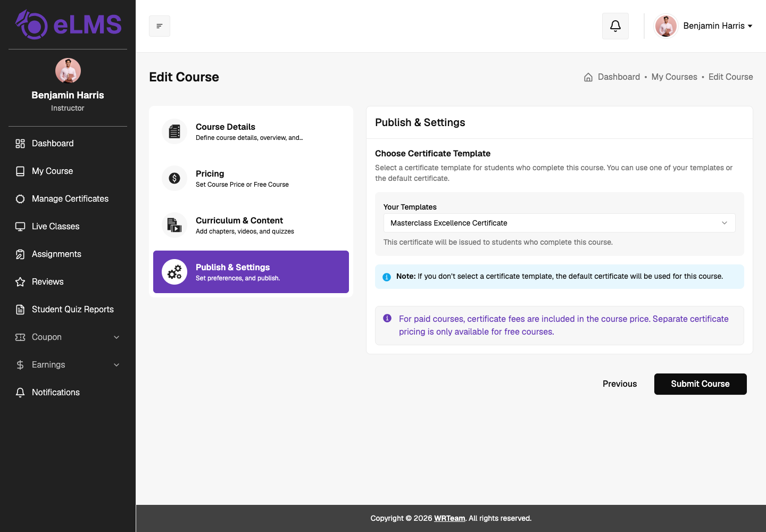Click the blue Note info icon
Screen dimensions: 766x532
tap(387, 277)
